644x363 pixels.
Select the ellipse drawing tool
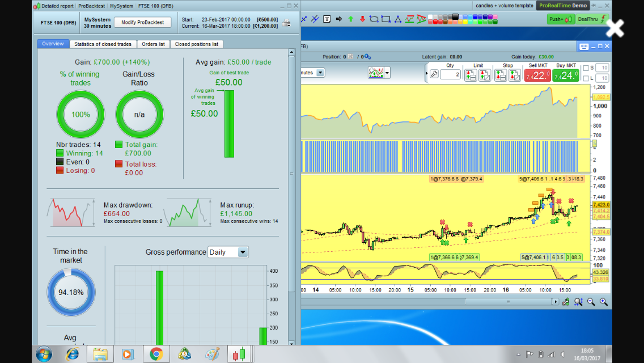tap(374, 19)
